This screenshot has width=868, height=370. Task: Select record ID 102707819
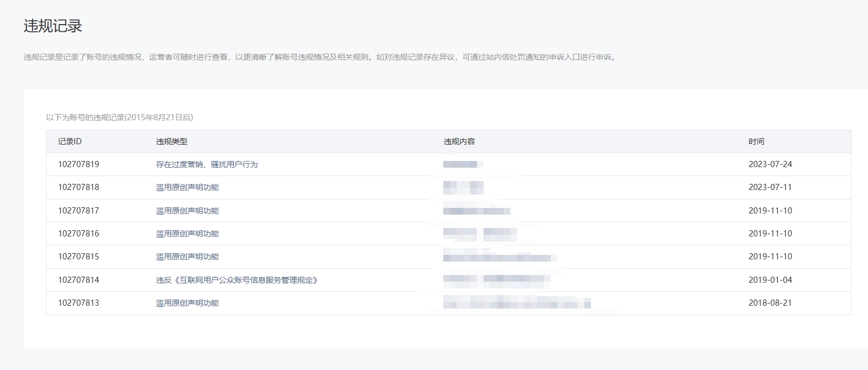pyautogui.click(x=78, y=164)
